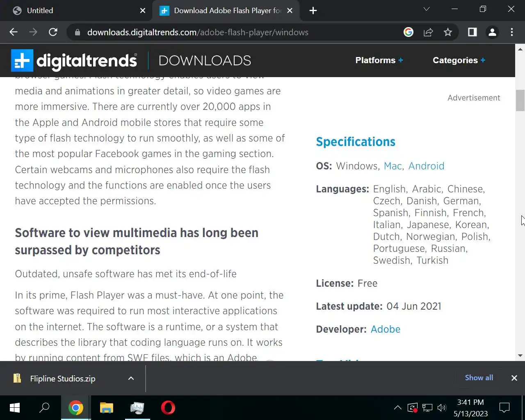Click the forward navigation arrow
The image size is (525, 420).
pos(33,32)
